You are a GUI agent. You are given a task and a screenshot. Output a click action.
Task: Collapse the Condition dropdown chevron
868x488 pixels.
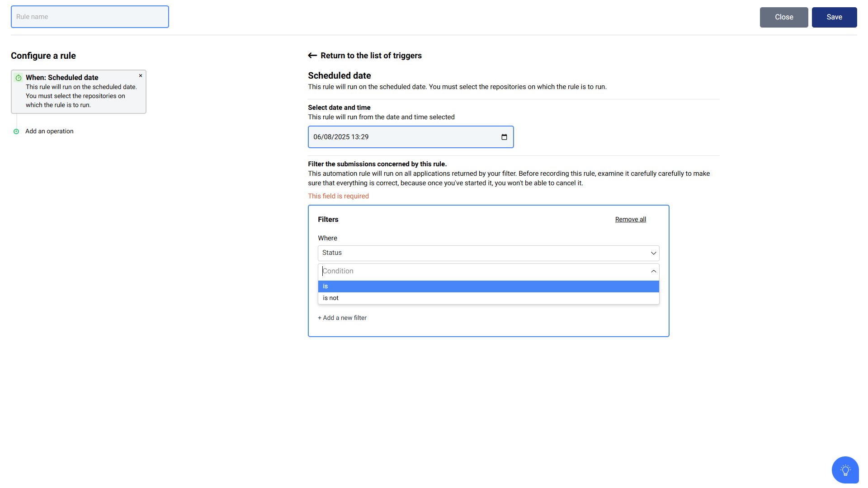[653, 271]
